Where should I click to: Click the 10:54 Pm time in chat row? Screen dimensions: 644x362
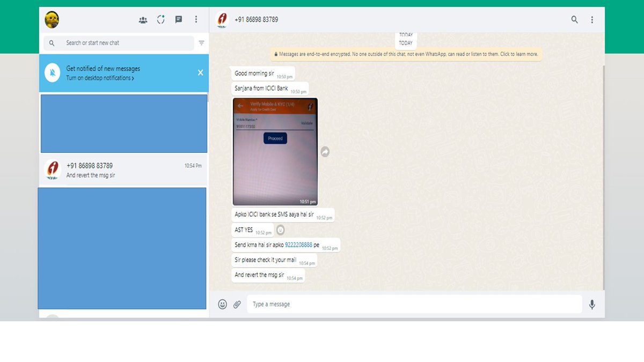[193, 166]
